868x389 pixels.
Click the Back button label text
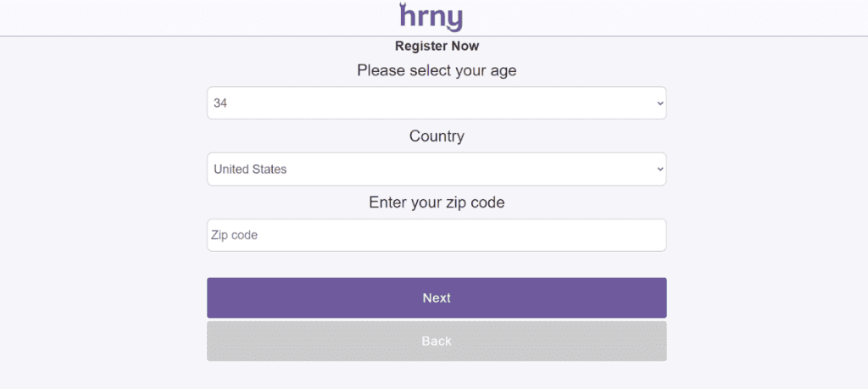tap(437, 342)
